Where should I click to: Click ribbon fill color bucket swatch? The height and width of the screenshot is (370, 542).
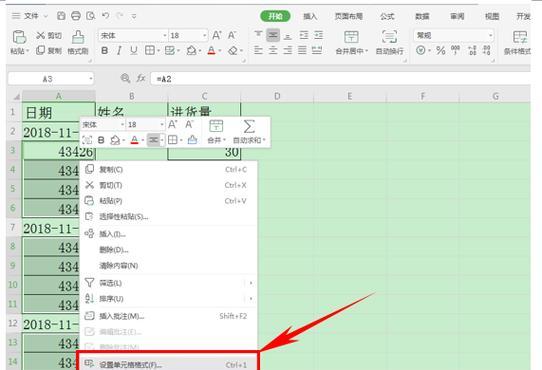(191, 51)
